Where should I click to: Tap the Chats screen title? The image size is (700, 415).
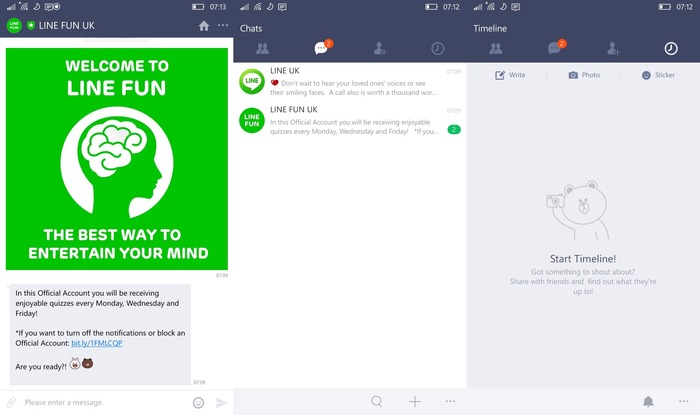251,28
